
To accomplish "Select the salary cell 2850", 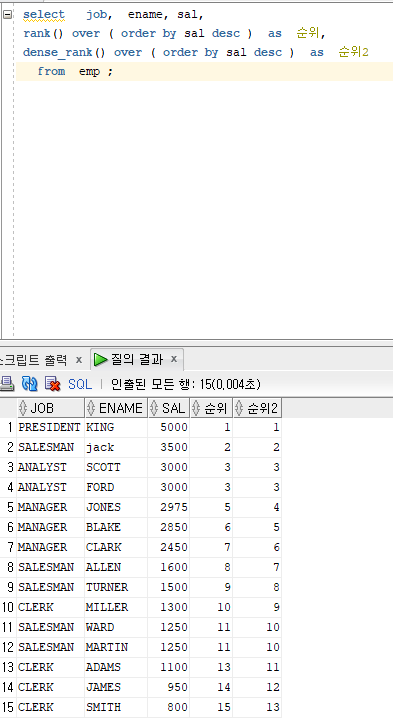I will click(x=169, y=527).
